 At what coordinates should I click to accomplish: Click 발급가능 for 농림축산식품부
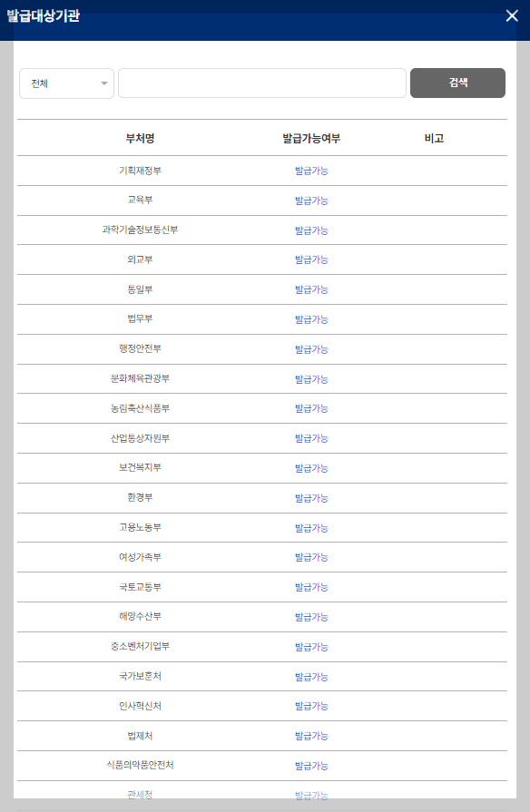click(310, 408)
